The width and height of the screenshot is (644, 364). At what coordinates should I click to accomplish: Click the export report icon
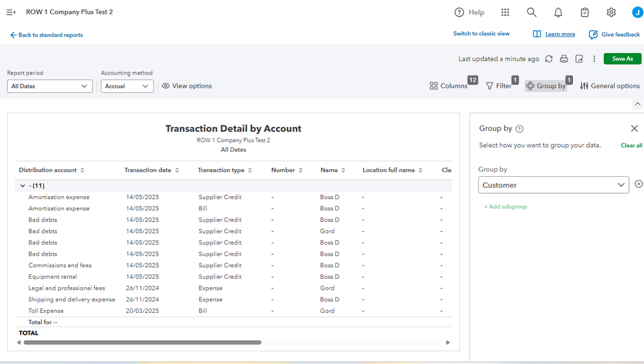[579, 59]
